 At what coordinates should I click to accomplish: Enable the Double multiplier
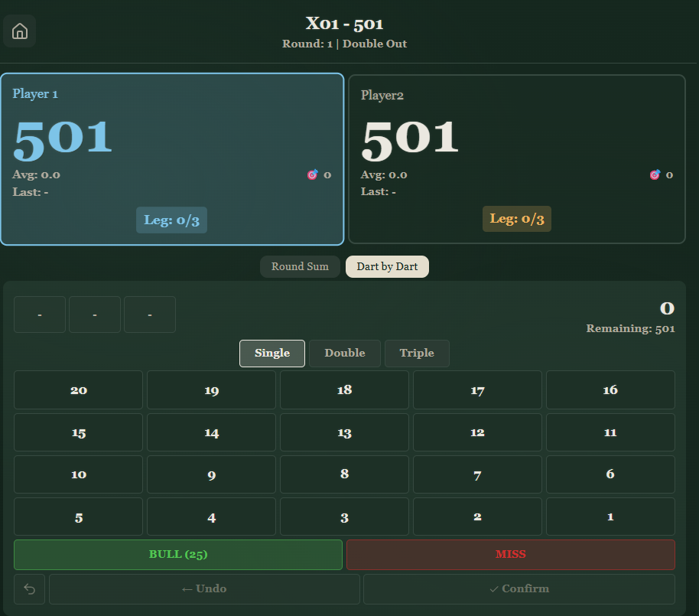pos(344,353)
